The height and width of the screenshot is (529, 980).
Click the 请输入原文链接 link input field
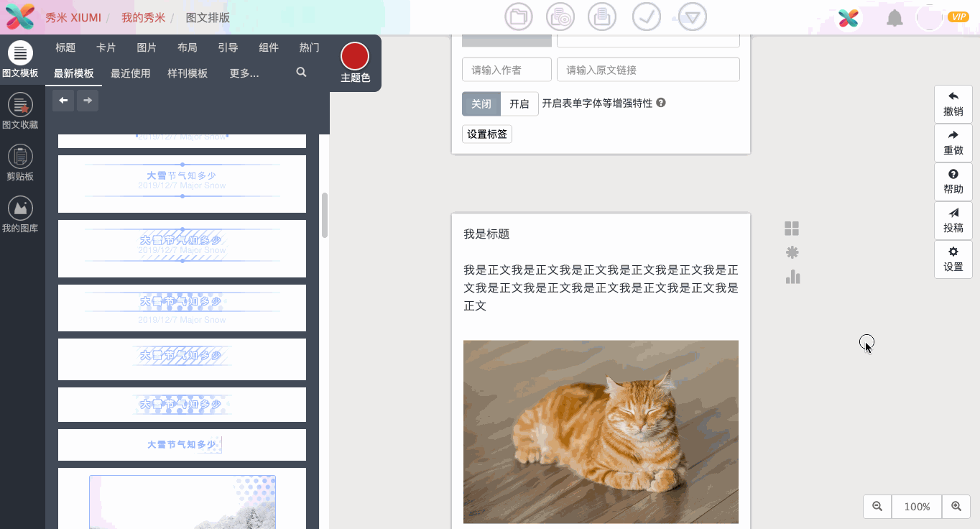tap(648, 70)
